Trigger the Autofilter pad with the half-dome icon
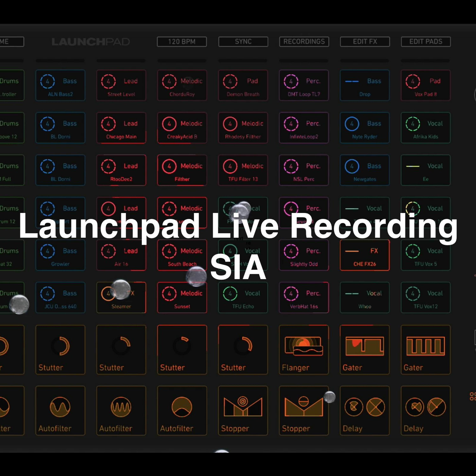The height and width of the screenshot is (476, 476). point(182,411)
